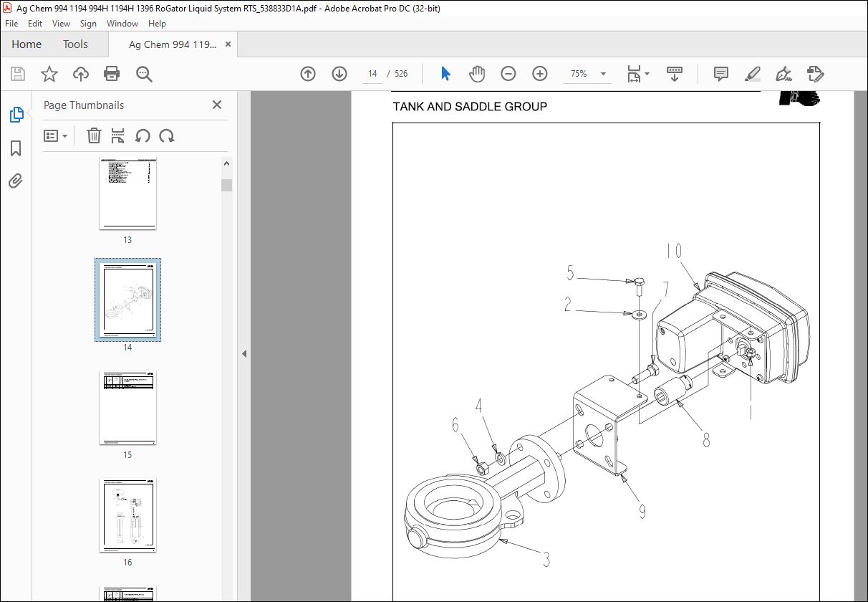This screenshot has width=868, height=602.
Task: Close the Page Thumbnails panel
Action: click(x=217, y=105)
